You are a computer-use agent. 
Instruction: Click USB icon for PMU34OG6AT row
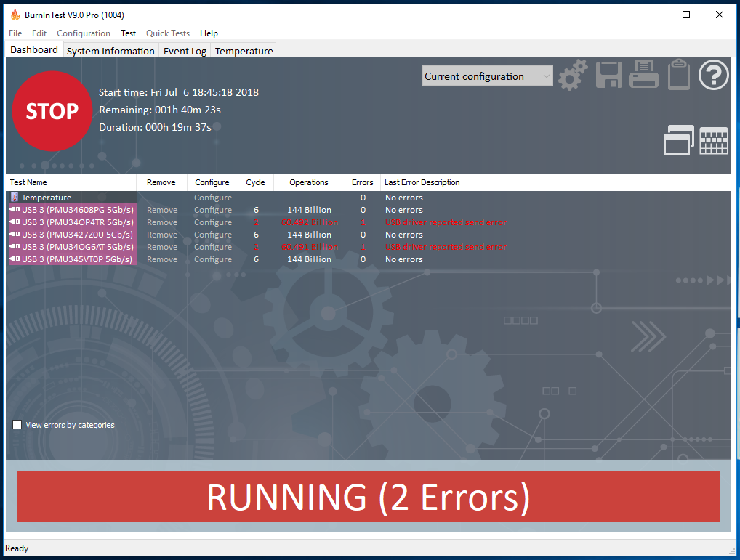pos(15,246)
